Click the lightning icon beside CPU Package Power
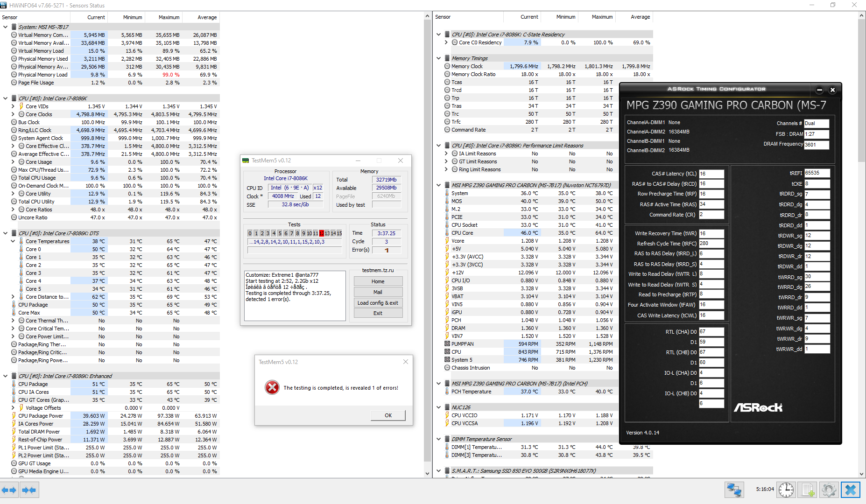Image resolution: width=866 pixels, height=504 pixels. coord(14,416)
